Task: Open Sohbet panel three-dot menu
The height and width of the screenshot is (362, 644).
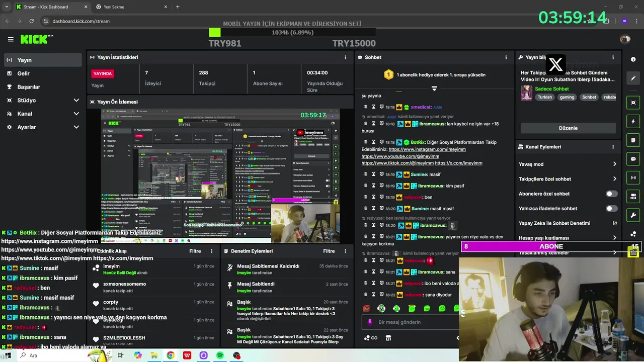Action: [x=506, y=57]
